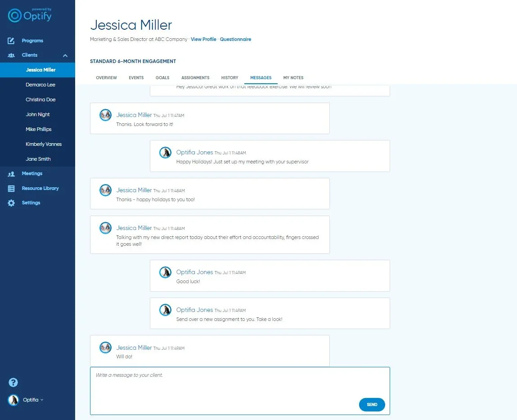
Task: Click the 'Send over a new assignment to you' text
Action: [229, 319]
